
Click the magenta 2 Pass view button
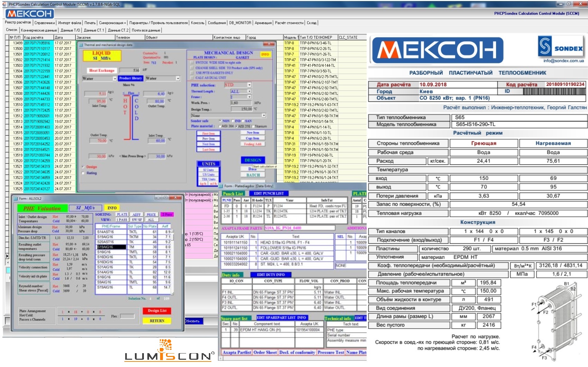pyautogui.click(x=167, y=215)
